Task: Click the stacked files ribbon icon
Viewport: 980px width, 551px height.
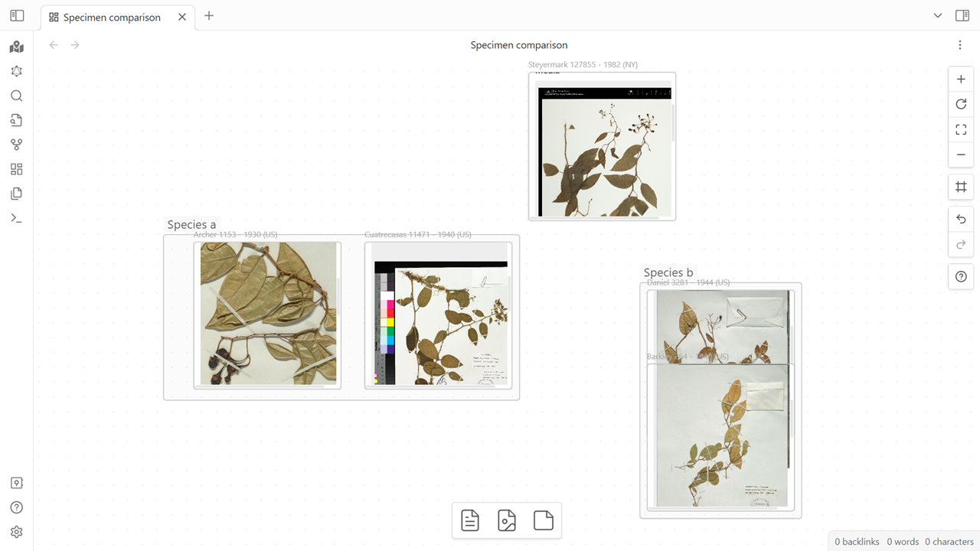Action: tap(17, 194)
